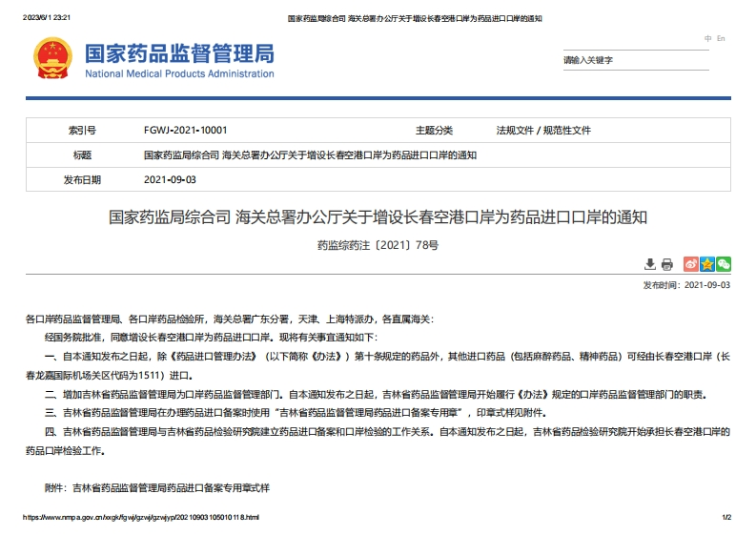The image size is (756, 535).
Task: Click the 发布时间 timestamp below the share icons
Action: [x=686, y=284]
